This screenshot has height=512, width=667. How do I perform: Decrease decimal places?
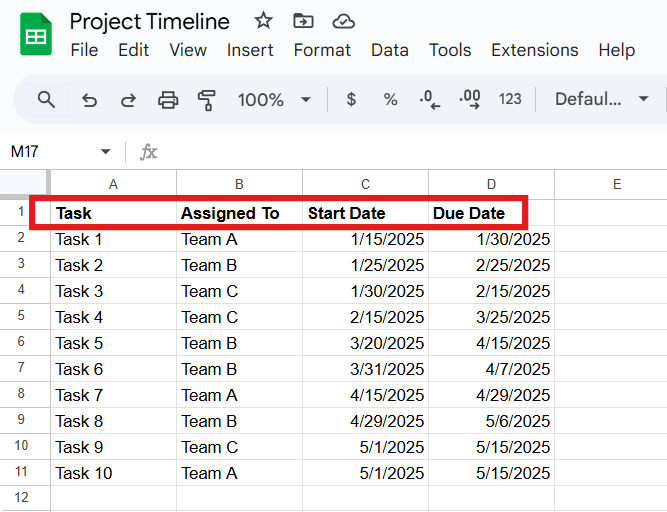tap(430, 99)
